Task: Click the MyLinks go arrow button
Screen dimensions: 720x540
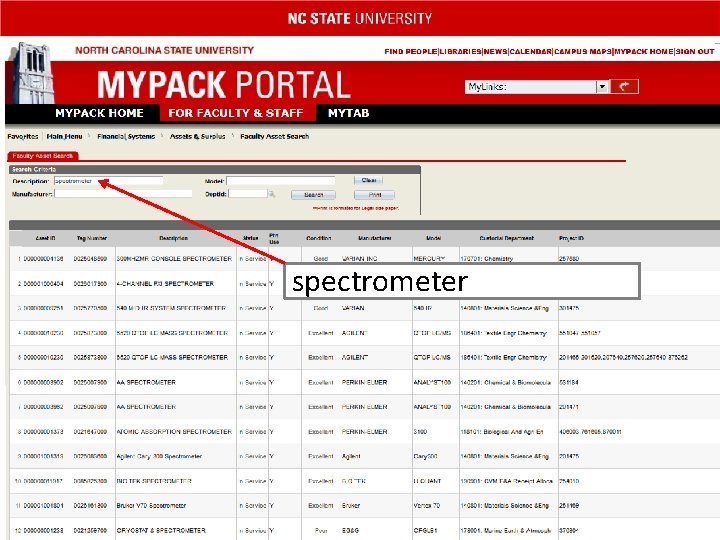Action: (x=624, y=86)
